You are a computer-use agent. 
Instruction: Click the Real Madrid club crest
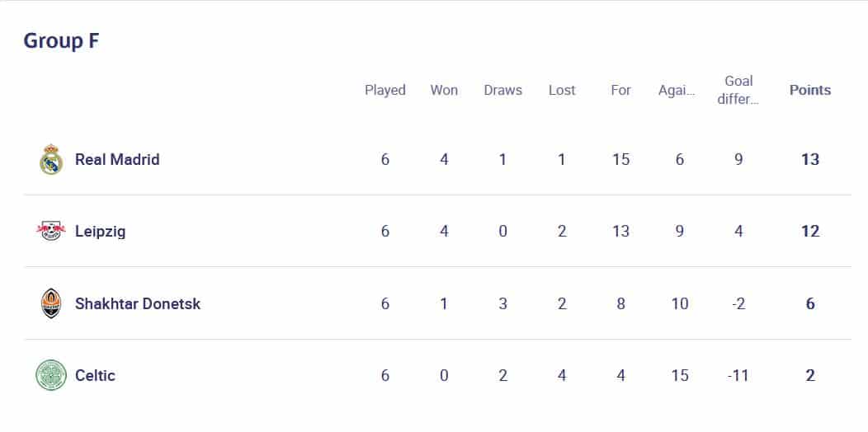click(x=51, y=159)
